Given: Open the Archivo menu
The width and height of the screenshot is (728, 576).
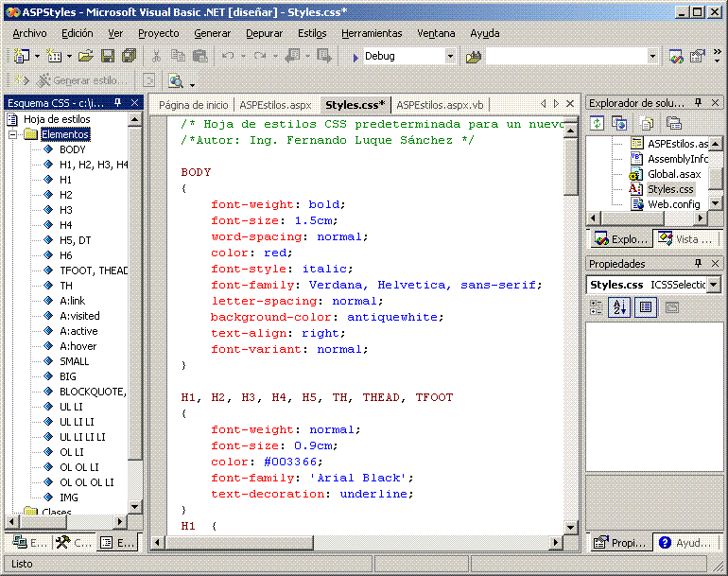Looking at the screenshot, I should click(x=29, y=33).
